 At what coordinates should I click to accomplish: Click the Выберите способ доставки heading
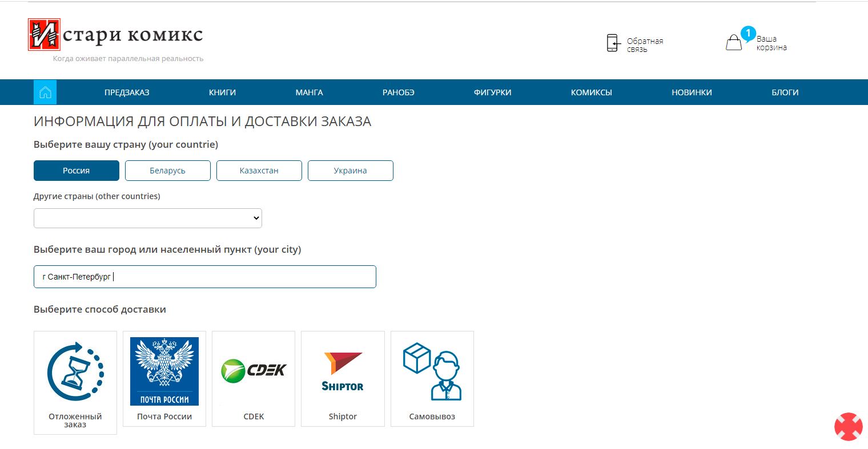pyautogui.click(x=100, y=310)
